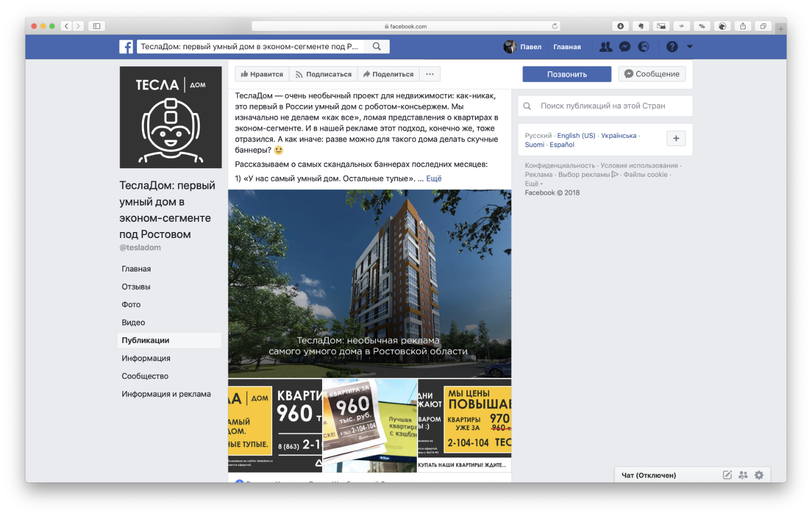This screenshot has width=812, height=516.
Task: Click the ТеслаДом page logo image
Action: tap(171, 117)
